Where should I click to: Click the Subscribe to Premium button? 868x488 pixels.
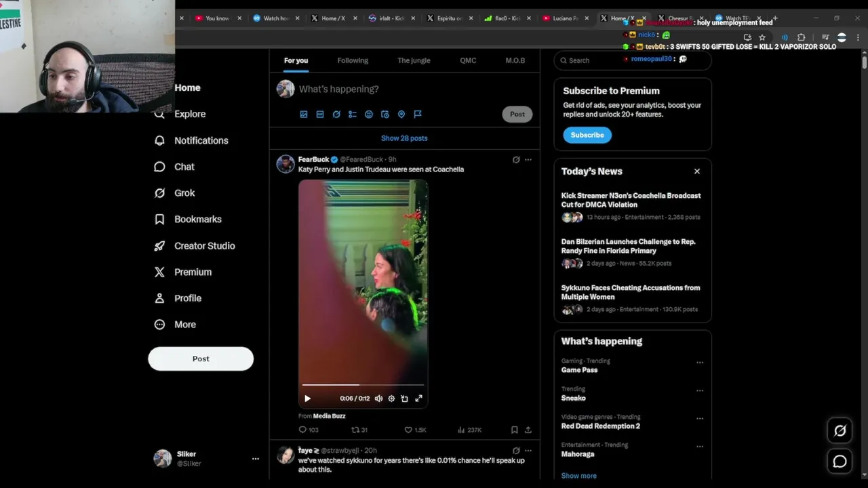(x=587, y=135)
